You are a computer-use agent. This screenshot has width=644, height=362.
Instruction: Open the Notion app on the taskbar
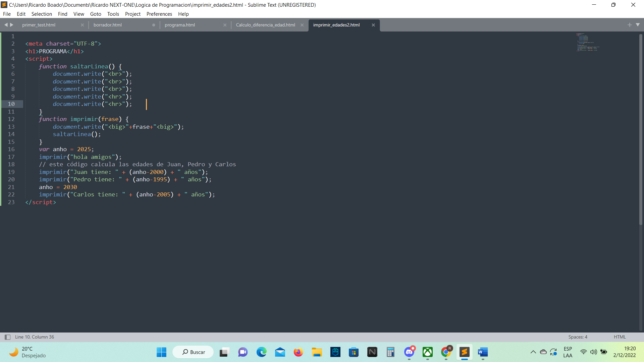point(372,352)
